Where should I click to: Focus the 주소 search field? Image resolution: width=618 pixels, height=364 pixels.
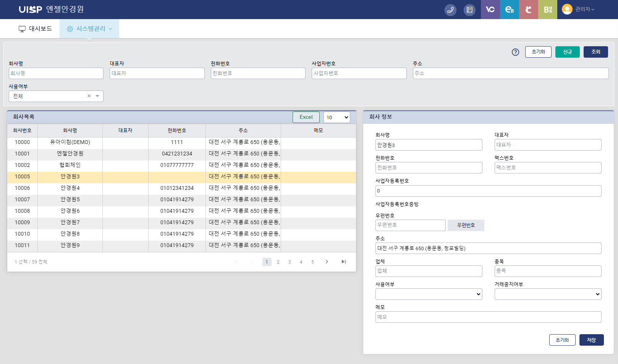pyautogui.click(x=511, y=73)
